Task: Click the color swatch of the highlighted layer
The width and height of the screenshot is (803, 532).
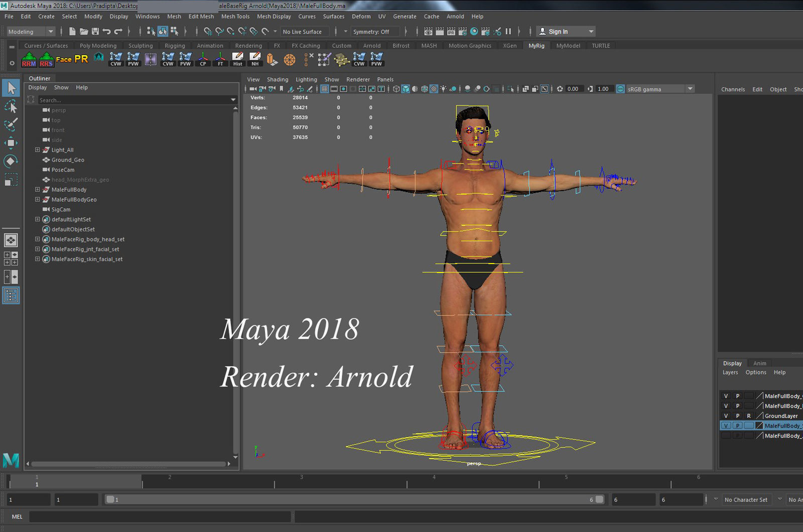Action: click(760, 426)
